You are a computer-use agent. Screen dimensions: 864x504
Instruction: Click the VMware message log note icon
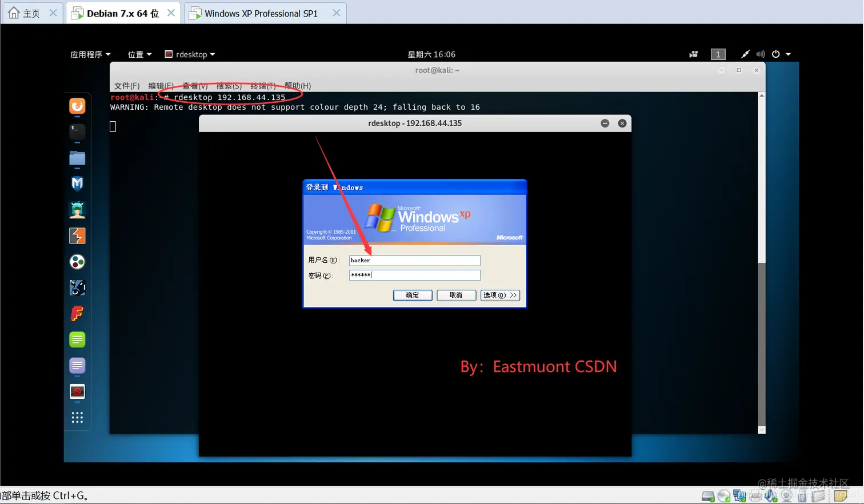(x=840, y=495)
